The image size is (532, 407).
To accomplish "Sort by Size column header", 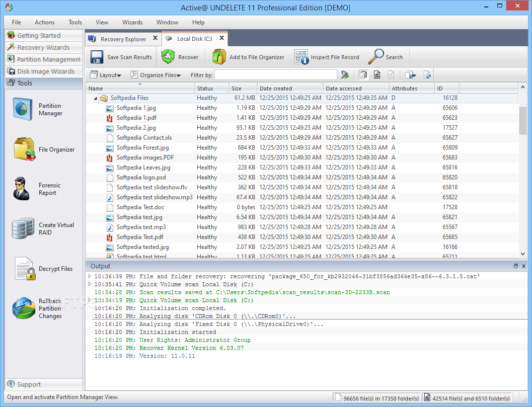I will 243,88.
